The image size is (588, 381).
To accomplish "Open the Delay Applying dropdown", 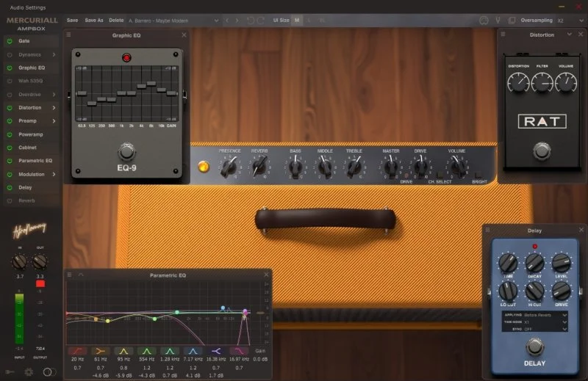I will click(x=545, y=315).
